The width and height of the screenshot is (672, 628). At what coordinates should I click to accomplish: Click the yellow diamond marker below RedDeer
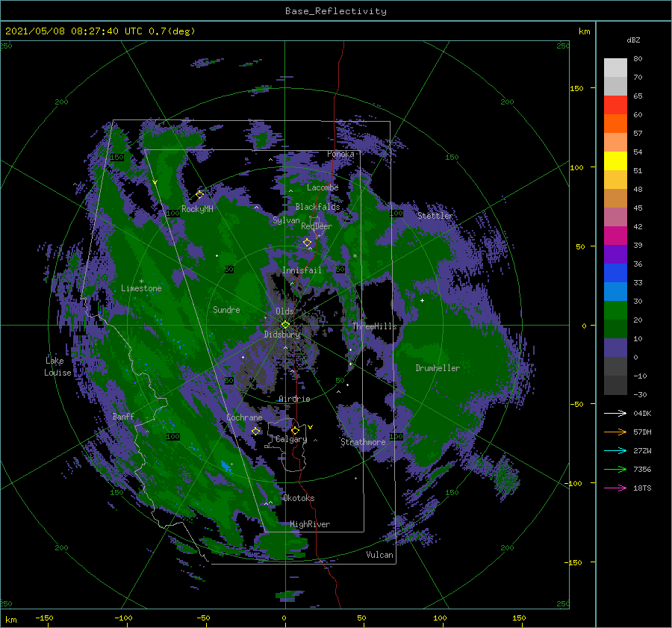tap(308, 243)
